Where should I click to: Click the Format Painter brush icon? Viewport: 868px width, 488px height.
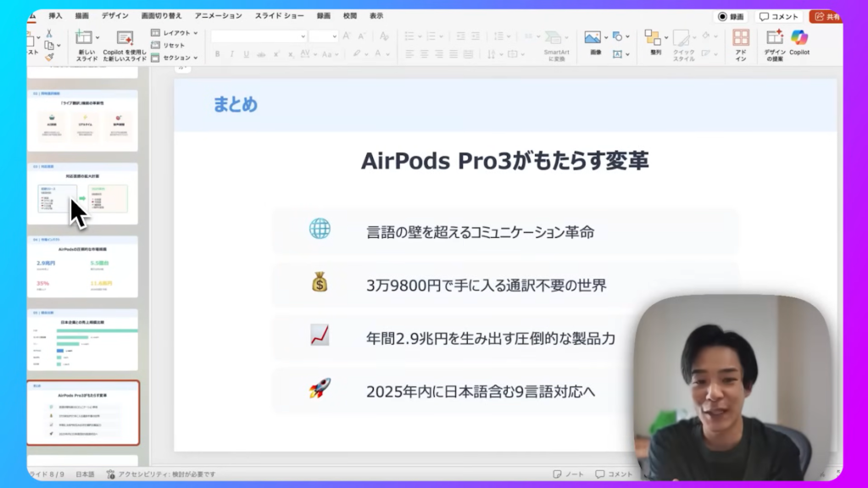tap(49, 57)
